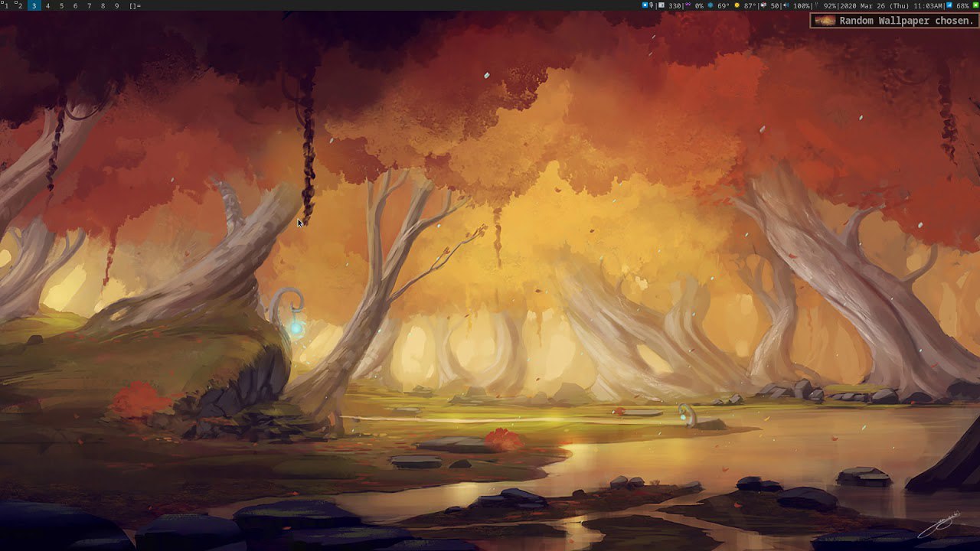This screenshot has width=980, height=551.
Task: Click the "68%" status value
Action: point(963,5)
